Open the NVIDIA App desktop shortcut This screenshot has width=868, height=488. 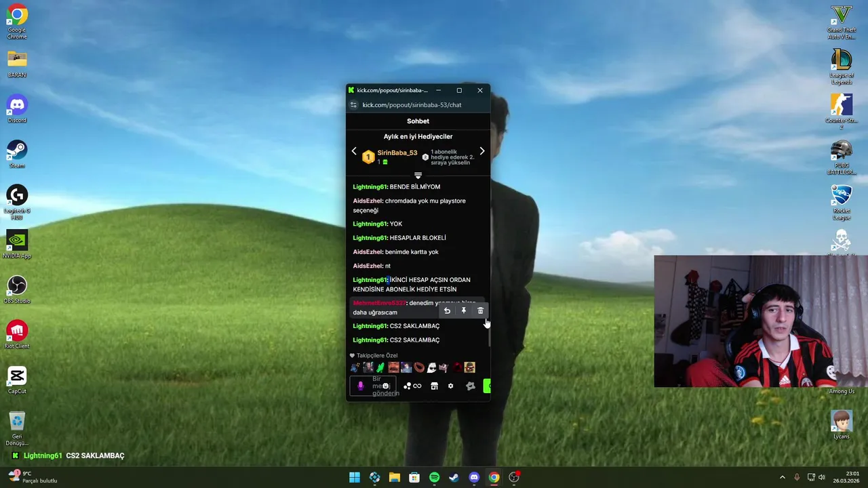pos(17,244)
